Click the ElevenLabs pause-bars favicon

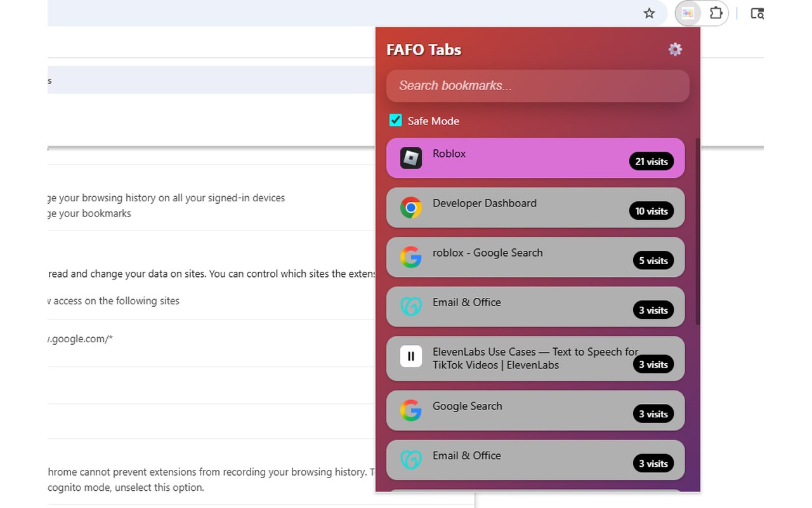click(x=411, y=356)
